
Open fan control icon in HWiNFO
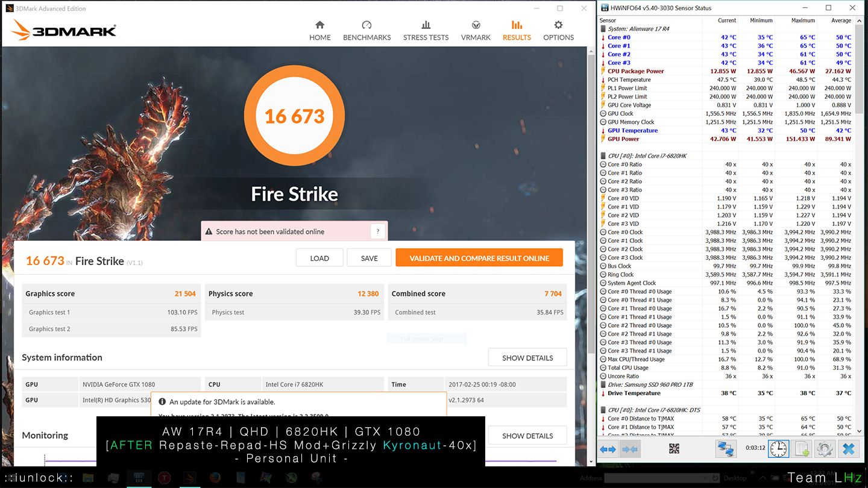(674, 449)
